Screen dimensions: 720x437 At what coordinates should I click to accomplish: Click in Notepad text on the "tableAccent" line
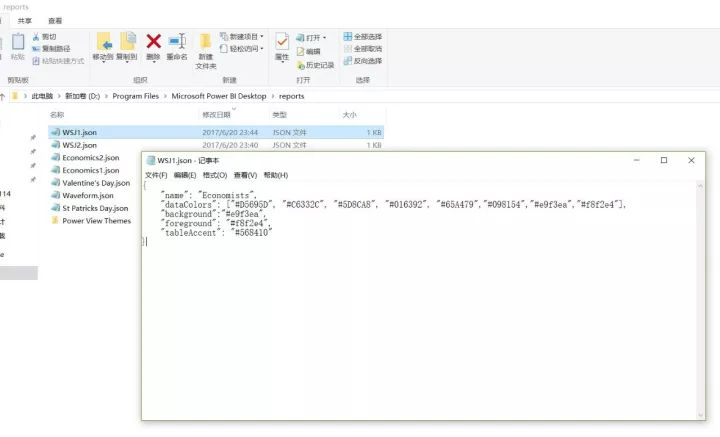(216, 233)
